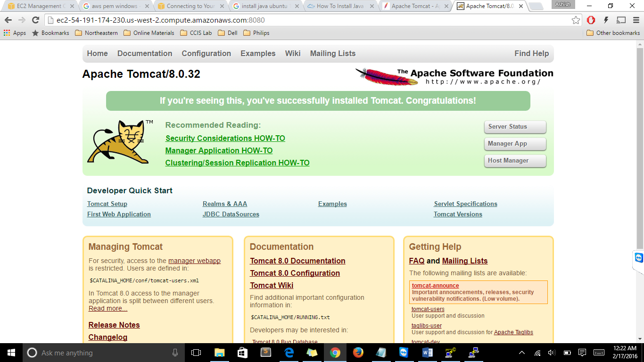This screenshot has height=362, width=644.
Task: Open the Other bookmarks folder
Action: click(x=613, y=33)
